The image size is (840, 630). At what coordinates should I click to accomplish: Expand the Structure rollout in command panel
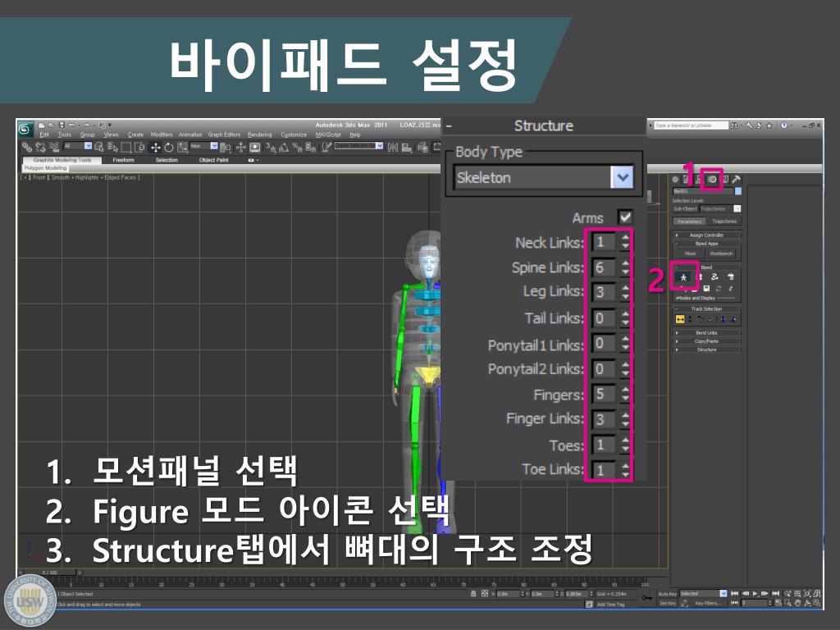(x=706, y=349)
